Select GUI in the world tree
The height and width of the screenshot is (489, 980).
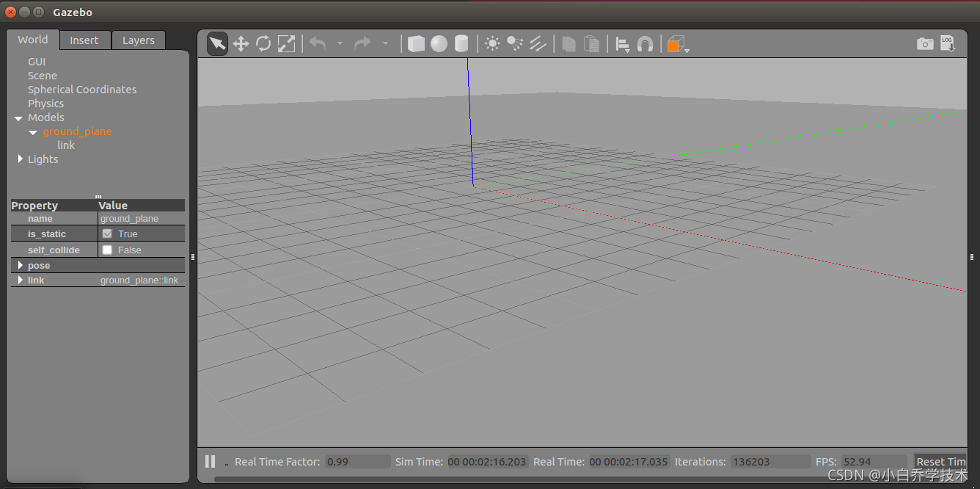(x=37, y=62)
